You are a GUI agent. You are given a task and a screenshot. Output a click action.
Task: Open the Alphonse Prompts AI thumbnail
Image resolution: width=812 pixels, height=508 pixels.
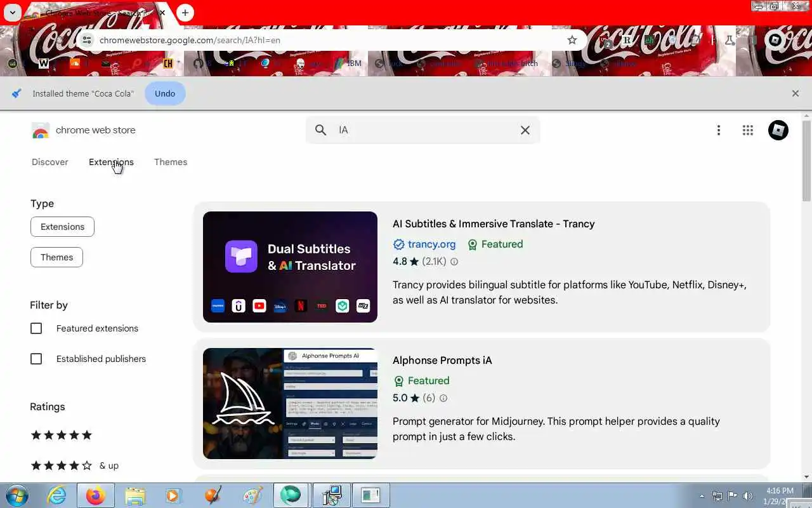[290, 403]
